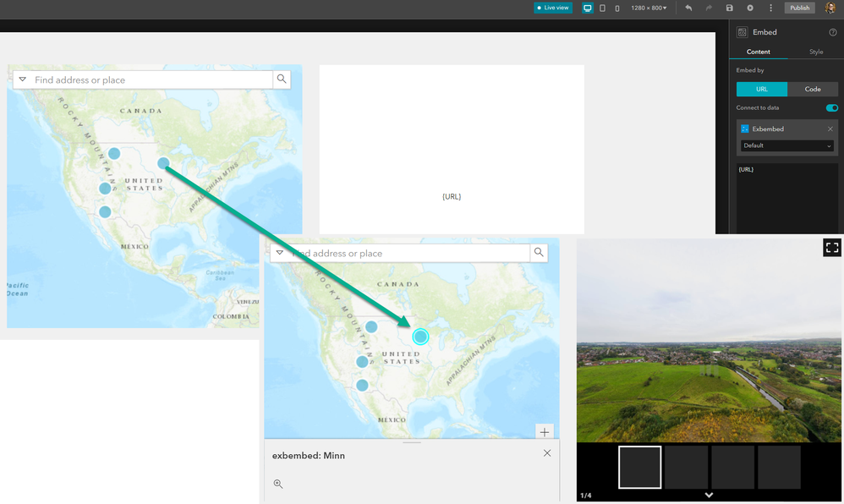Viewport: 844px width, 504px height.
Task: Expand the search sources arrow in lower map
Action: tap(280, 252)
